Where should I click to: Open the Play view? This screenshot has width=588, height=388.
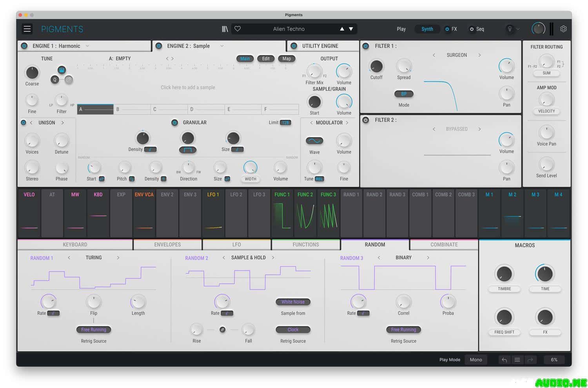click(x=401, y=29)
